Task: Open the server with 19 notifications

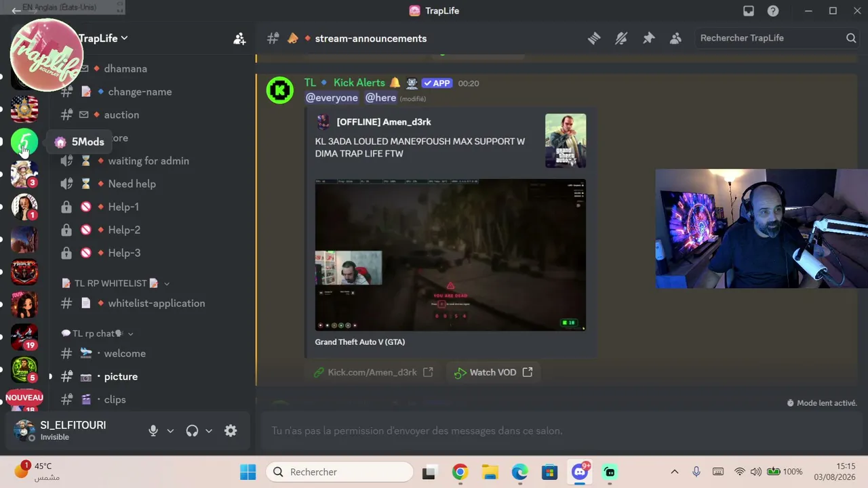Action: [x=24, y=337]
